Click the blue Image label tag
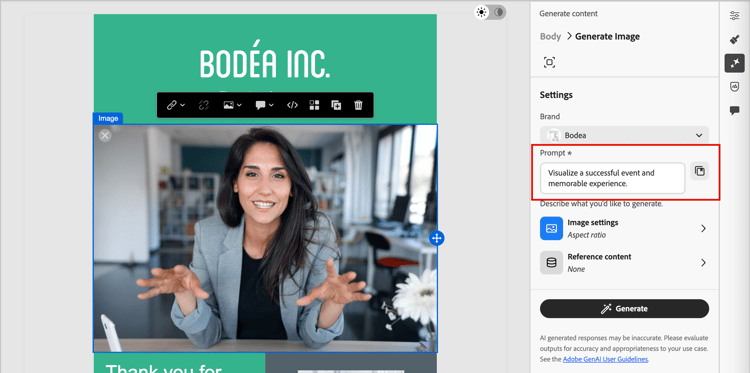Image resolution: width=750 pixels, height=373 pixels. click(108, 118)
